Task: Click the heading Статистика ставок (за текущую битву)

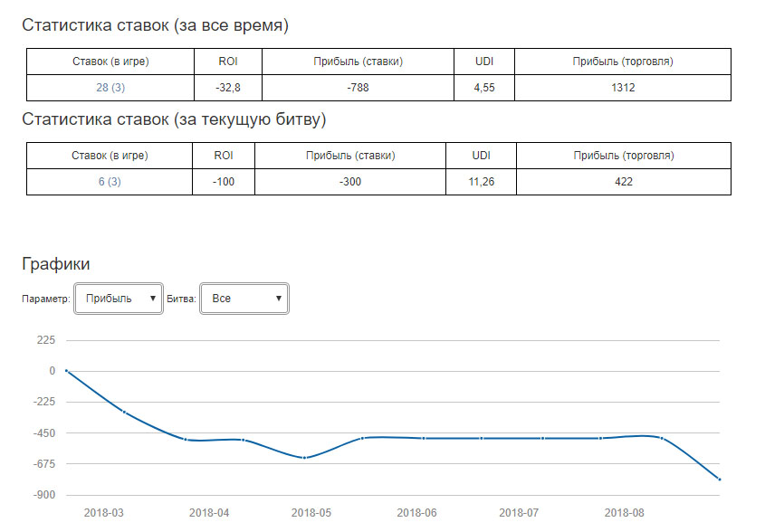Action: (174, 119)
